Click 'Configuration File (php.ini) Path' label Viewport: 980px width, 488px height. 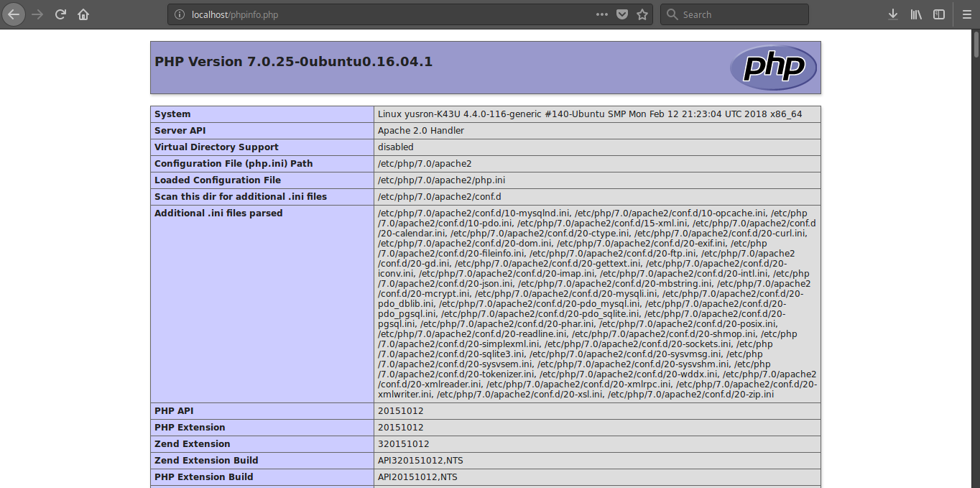point(234,164)
